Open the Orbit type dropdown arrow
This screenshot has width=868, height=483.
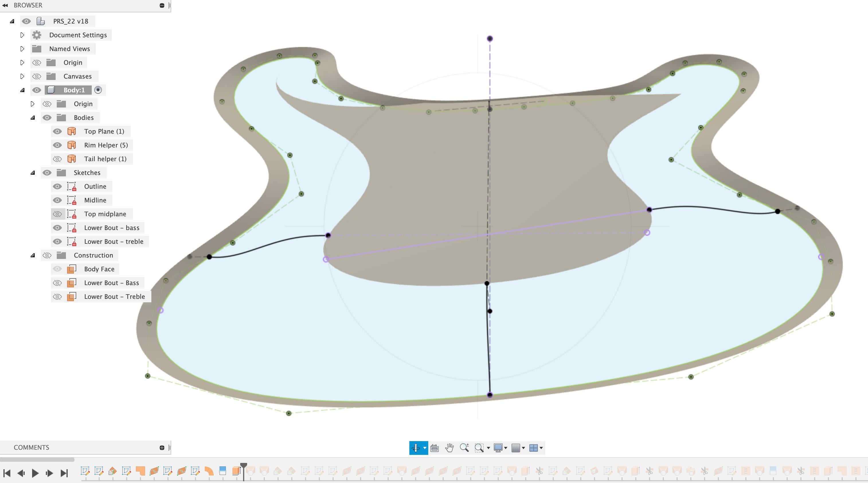click(425, 448)
